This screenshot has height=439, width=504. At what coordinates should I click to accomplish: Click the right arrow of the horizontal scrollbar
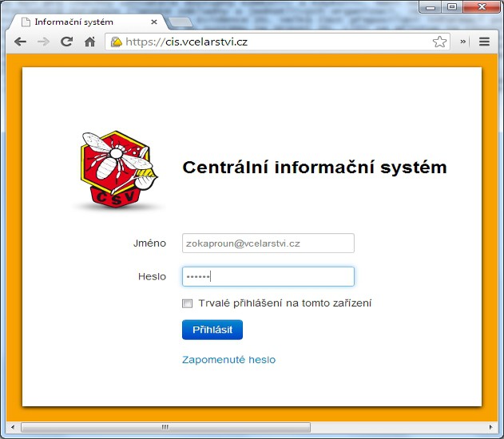click(x=491, y=427)
